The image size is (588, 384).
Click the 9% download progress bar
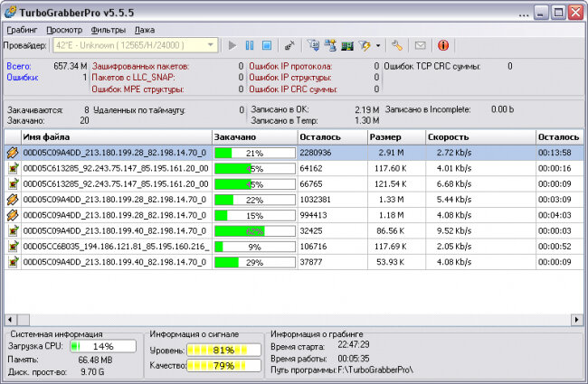click(255, 247)
